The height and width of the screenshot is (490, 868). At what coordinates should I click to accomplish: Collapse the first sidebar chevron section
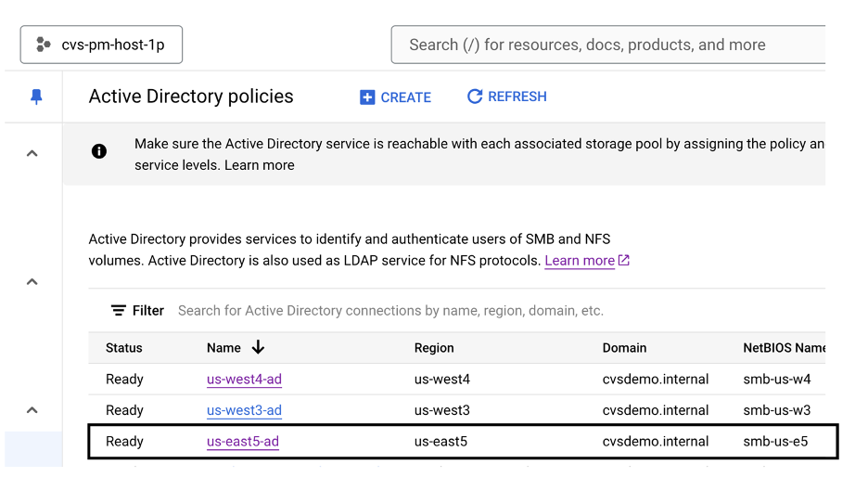coord(32,153)
